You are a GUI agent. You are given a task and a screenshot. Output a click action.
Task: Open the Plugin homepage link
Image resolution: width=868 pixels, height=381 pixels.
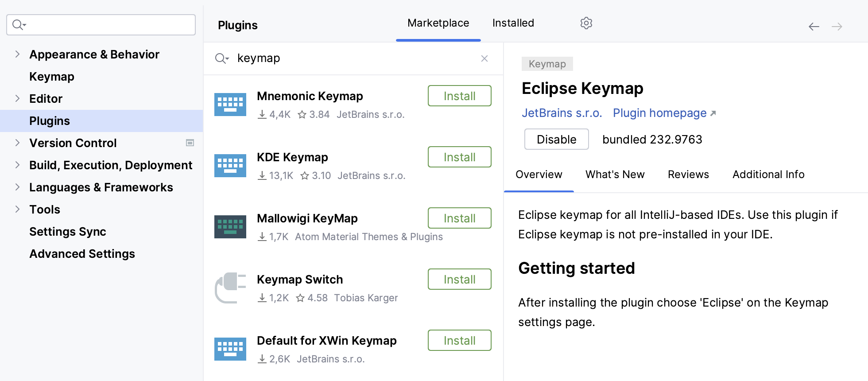[660, 113]
